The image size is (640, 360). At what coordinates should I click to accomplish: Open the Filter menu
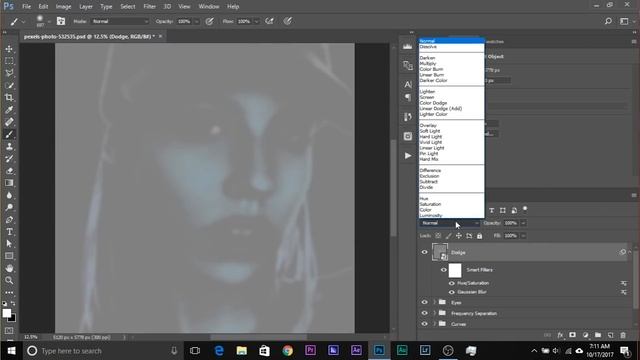point(149,7)
